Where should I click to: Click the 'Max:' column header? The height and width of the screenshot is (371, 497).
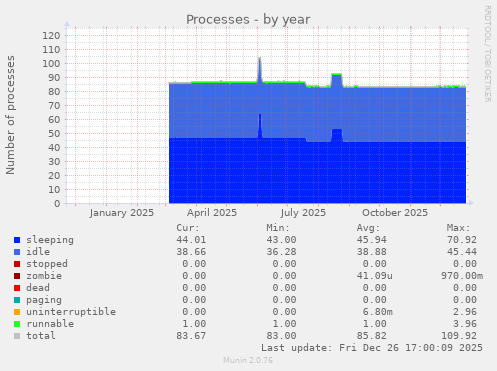458,228
